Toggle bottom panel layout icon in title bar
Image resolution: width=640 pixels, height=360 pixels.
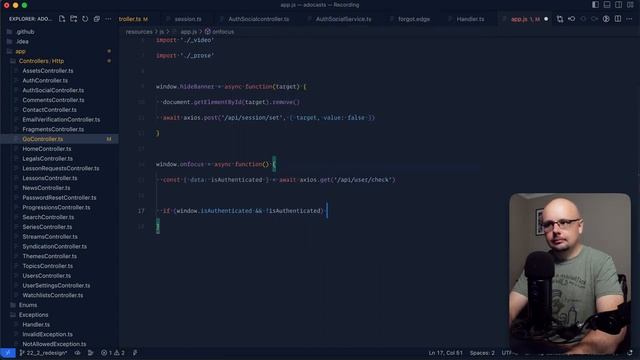coord(607,5)
